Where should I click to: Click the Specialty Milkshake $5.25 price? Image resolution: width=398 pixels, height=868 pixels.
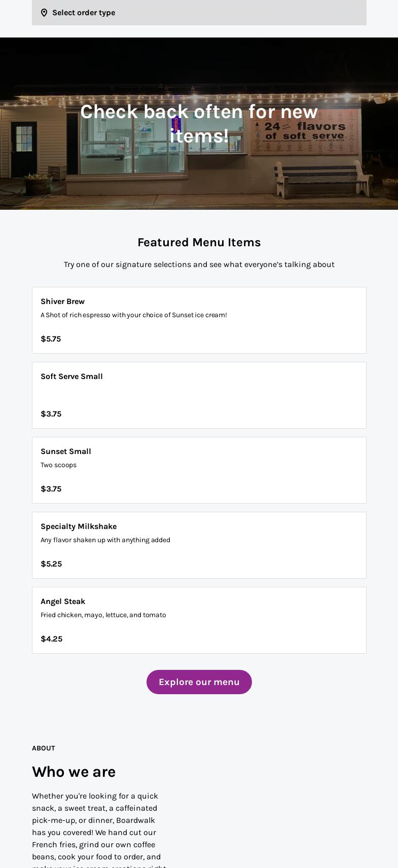pos(51,564)
